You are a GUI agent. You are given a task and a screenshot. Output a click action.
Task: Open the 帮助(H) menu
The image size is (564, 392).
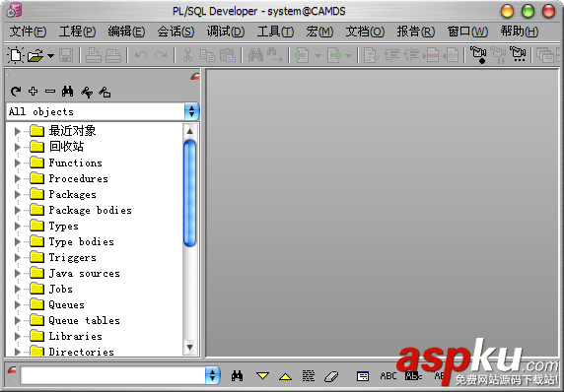click(x=520, y=32)
